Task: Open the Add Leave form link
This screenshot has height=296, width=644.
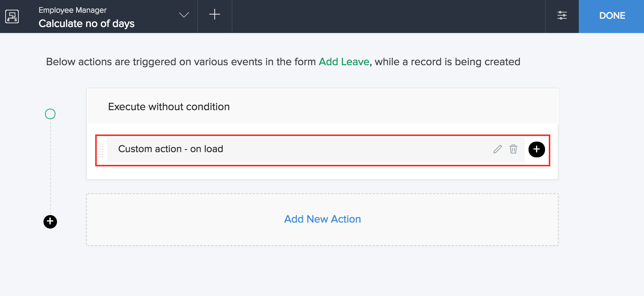Action: [344, 62]
